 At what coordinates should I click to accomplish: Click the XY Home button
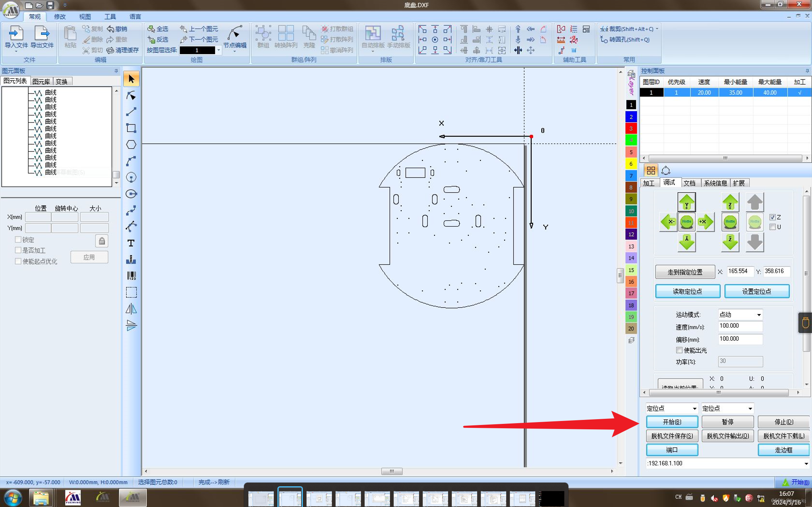686,221
